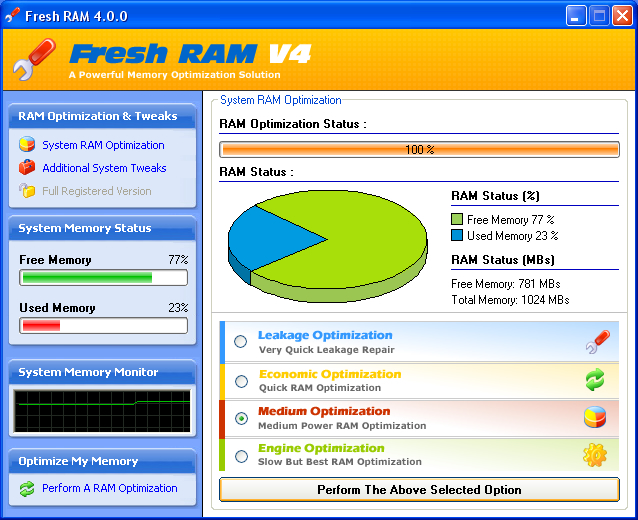This screenshot has width=638, height=520.
Task: Click Perform The Above Selected Option button
Action: click(419, 489)
